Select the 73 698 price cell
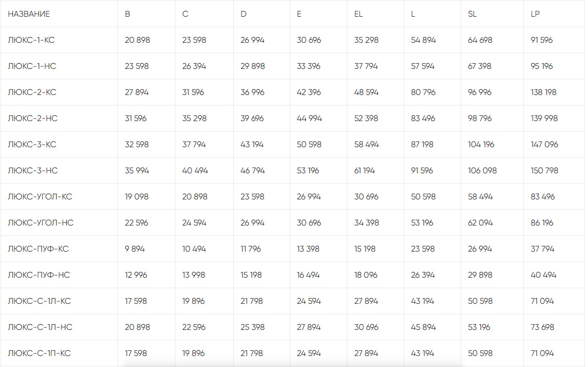The height and width of the screenshot is (367, 588). [x=543, y=327]
